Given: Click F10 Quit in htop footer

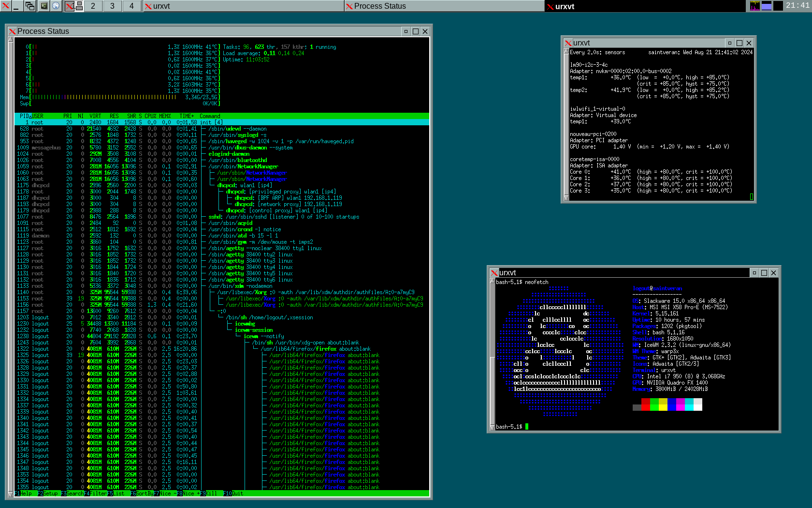Looking at the screenshot, I should point(233,493).
